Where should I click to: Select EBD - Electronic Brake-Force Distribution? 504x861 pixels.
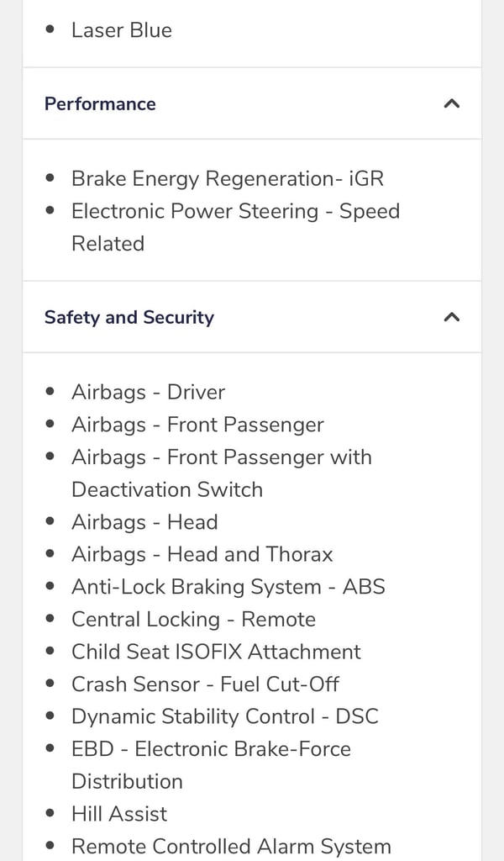tap(212, 765)
